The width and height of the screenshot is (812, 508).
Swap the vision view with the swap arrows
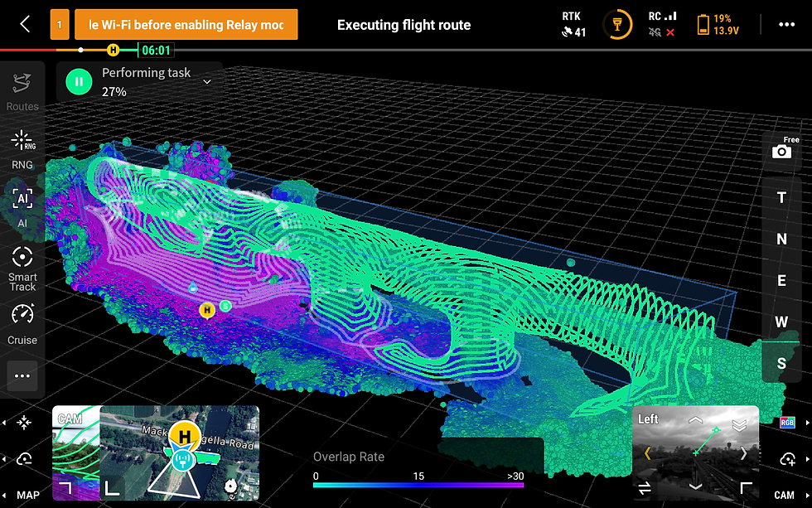(x=645, y=488)
